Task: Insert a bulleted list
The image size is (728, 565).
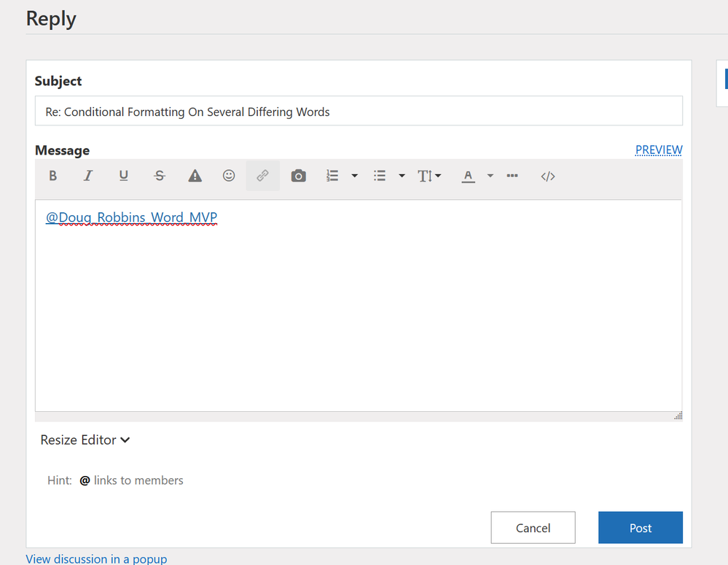Action: [x=379, y=176]
